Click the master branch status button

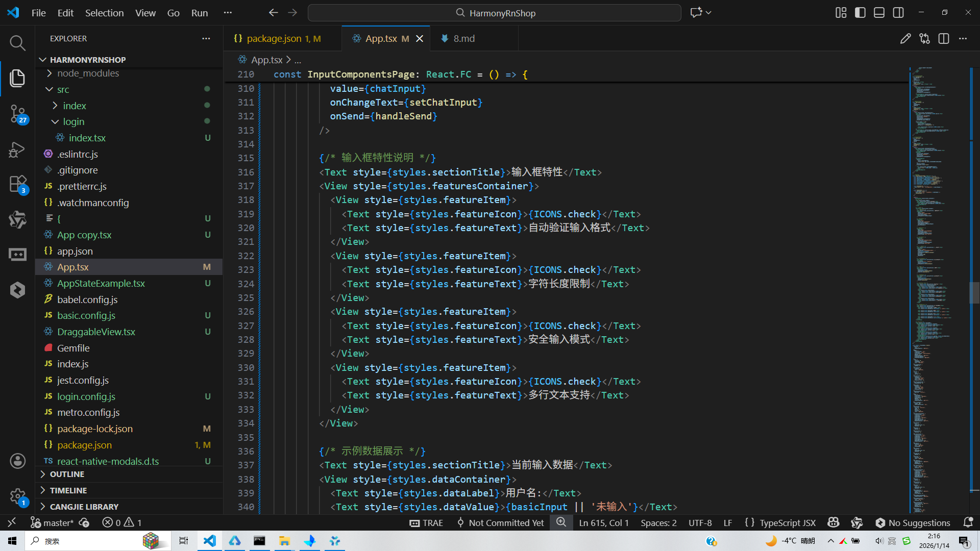(x=53, y=523)
